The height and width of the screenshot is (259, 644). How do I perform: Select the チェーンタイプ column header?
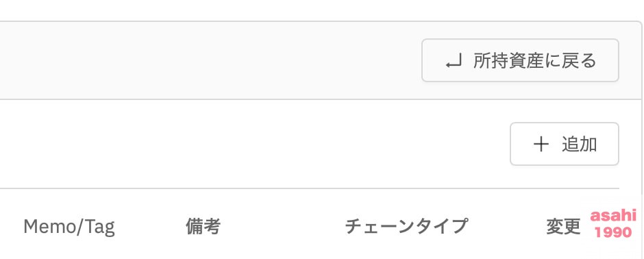406,226
